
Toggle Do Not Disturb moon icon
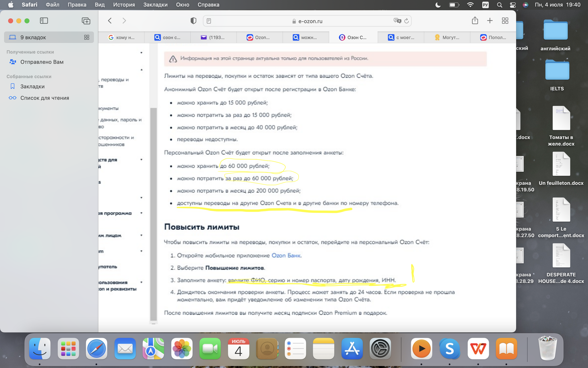(438, 5)
